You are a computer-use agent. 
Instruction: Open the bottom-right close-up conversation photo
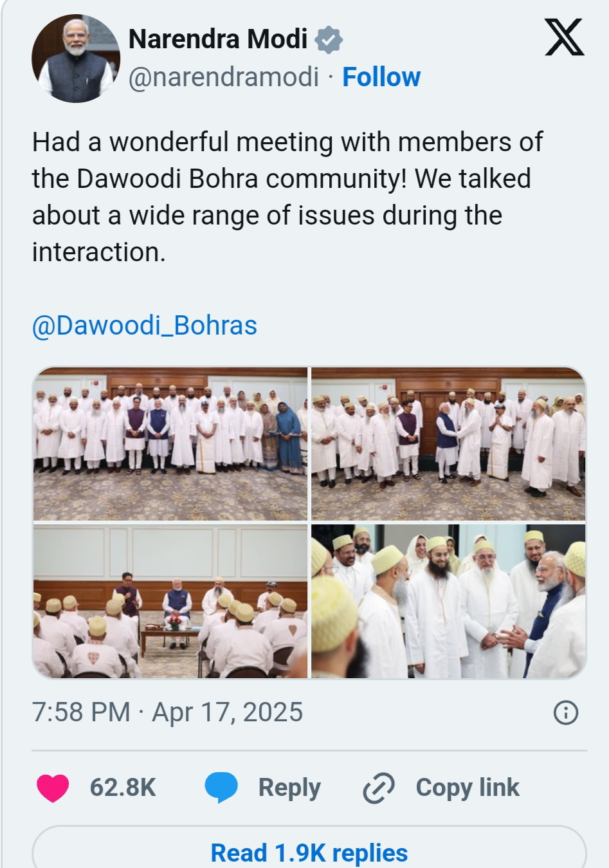pyautogui.click(x=448, y=601)
